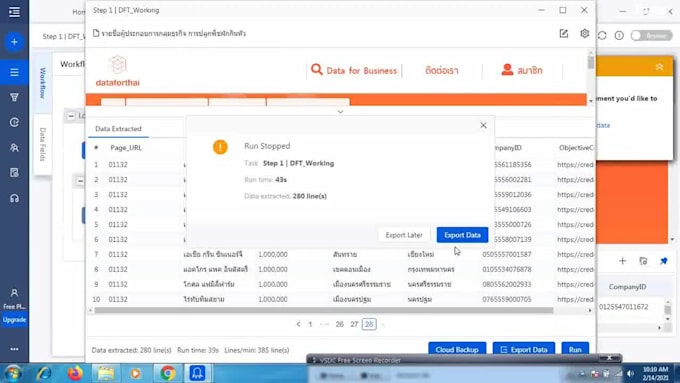
Task: Switch to the Data Fields side tab
Action: click(42, 144)
